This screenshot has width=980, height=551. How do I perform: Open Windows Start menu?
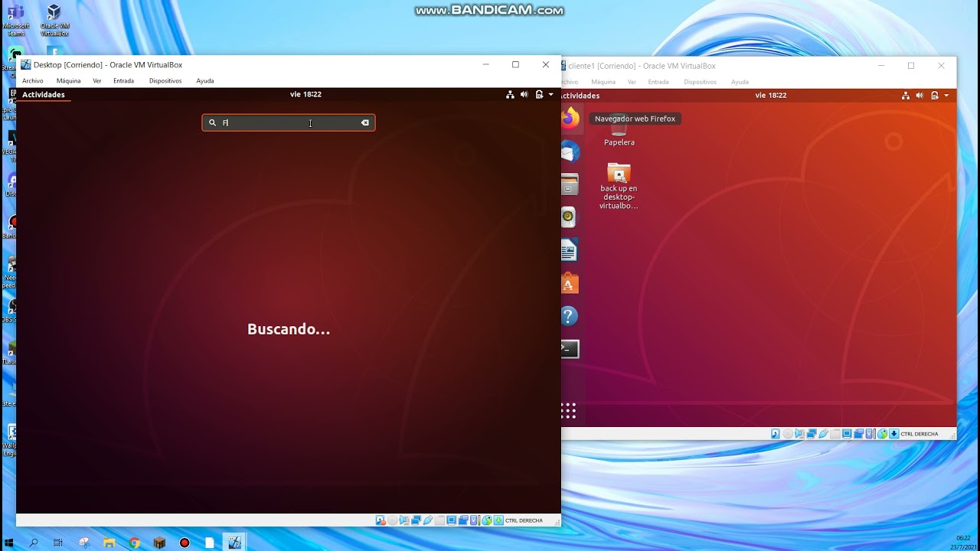(9, 543)
